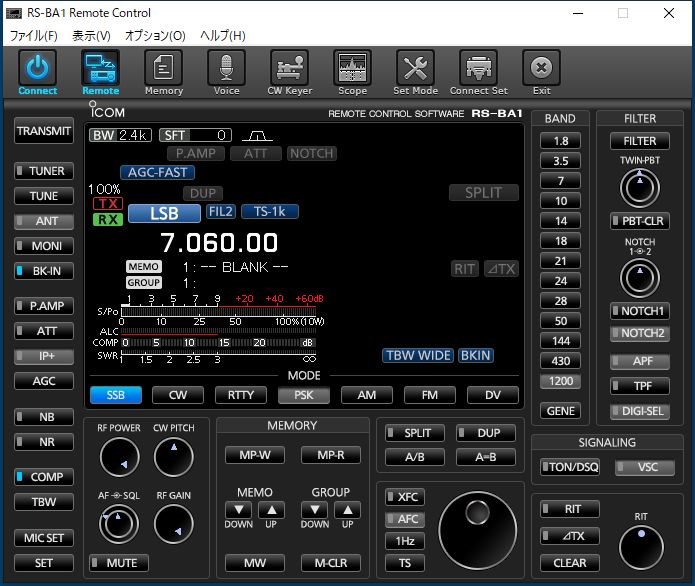This screenshot has width=695, height=586.
Task: Select the 14 MHz band button
Action: tap(560, 221)
